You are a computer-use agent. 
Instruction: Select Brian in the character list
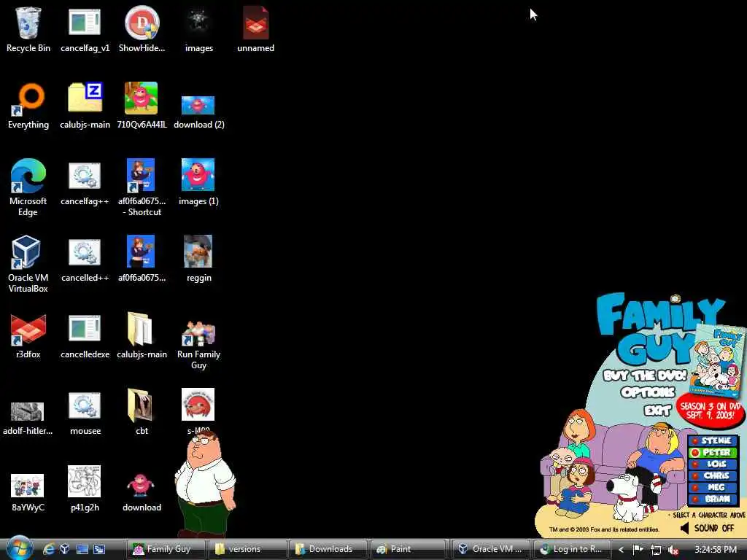pyautogui.click(x=712, y=499)
